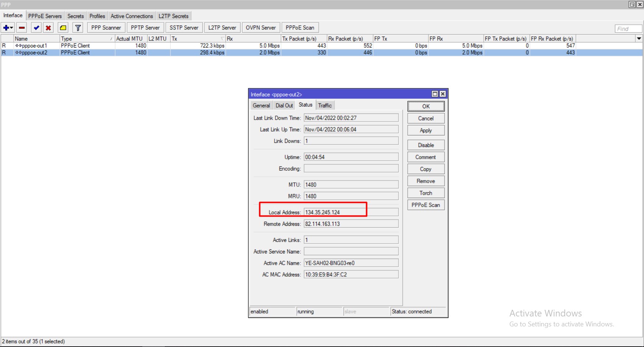
Task: Click the AC MAC Address field
Action: click(351, 274)
